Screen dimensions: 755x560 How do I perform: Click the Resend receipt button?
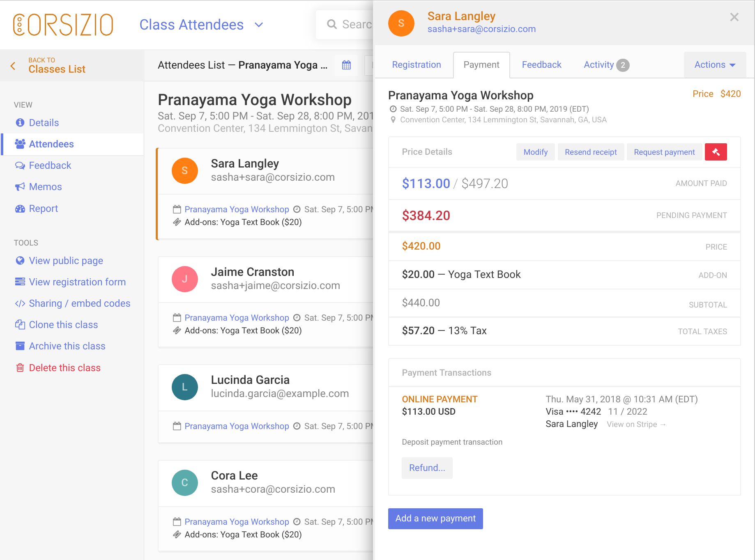point(590,152)
